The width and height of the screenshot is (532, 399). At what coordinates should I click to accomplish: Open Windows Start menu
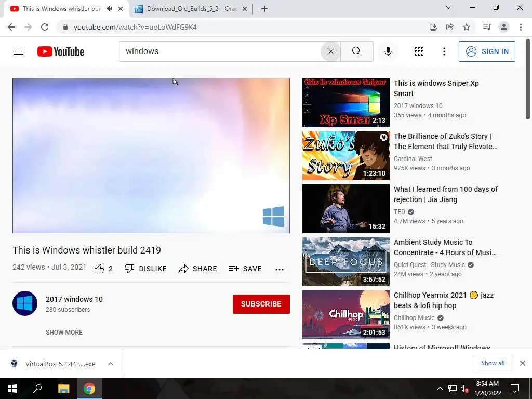click(x=12, y=389)
